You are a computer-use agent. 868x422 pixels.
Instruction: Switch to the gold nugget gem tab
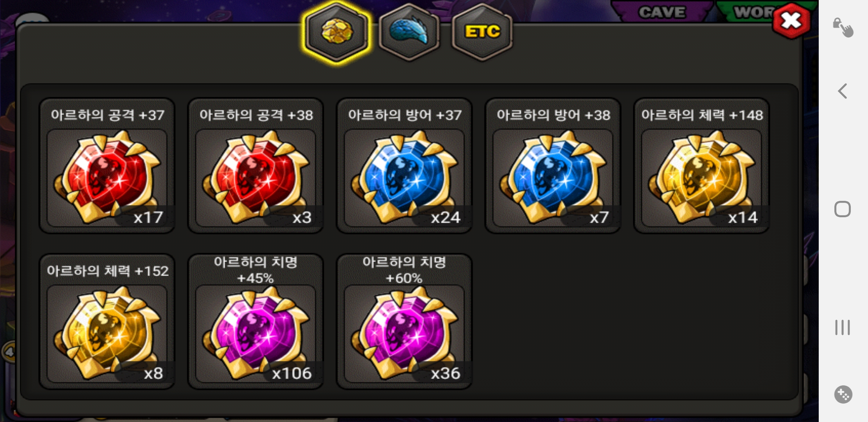(337, 32)
